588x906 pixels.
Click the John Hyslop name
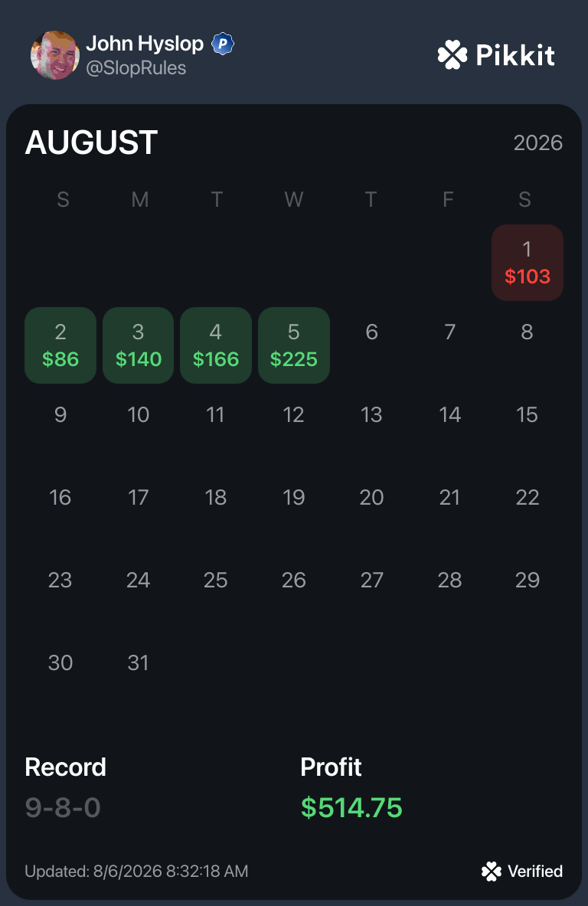click(x=145, y=44)
